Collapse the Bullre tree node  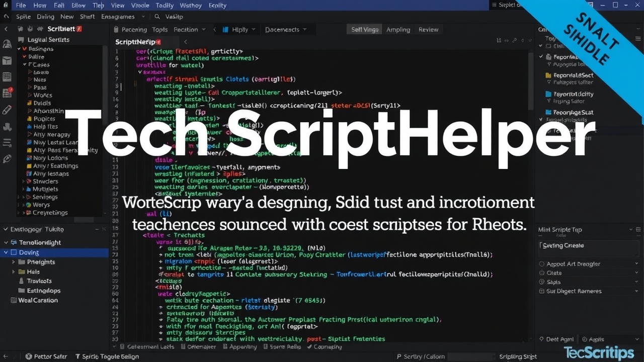coord(24,57)
